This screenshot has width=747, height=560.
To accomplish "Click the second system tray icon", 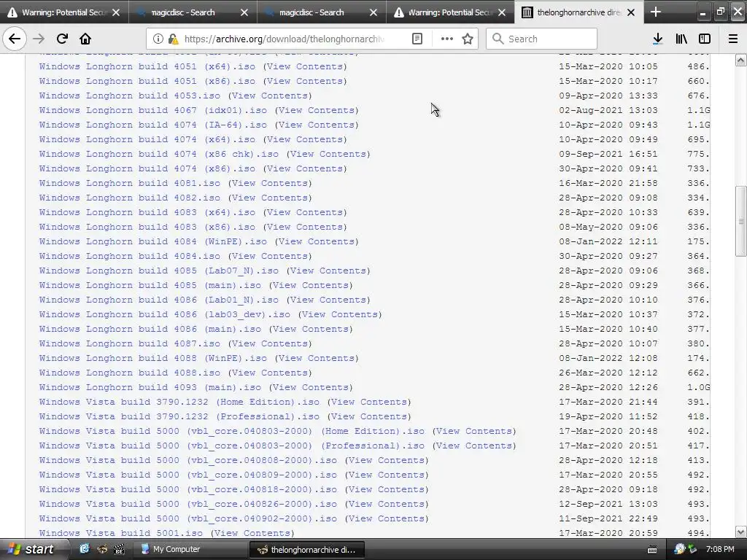I will (692, 549).
